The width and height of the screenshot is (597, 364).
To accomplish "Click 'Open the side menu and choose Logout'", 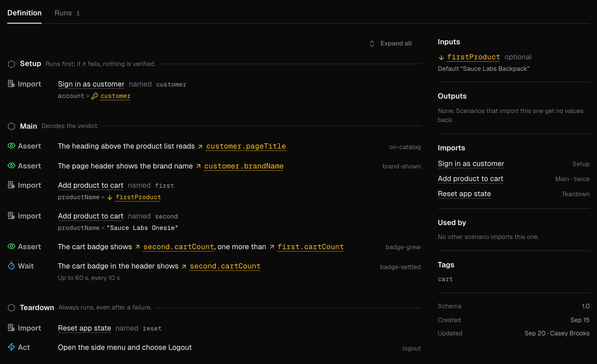I will click(x=125, y=347).
